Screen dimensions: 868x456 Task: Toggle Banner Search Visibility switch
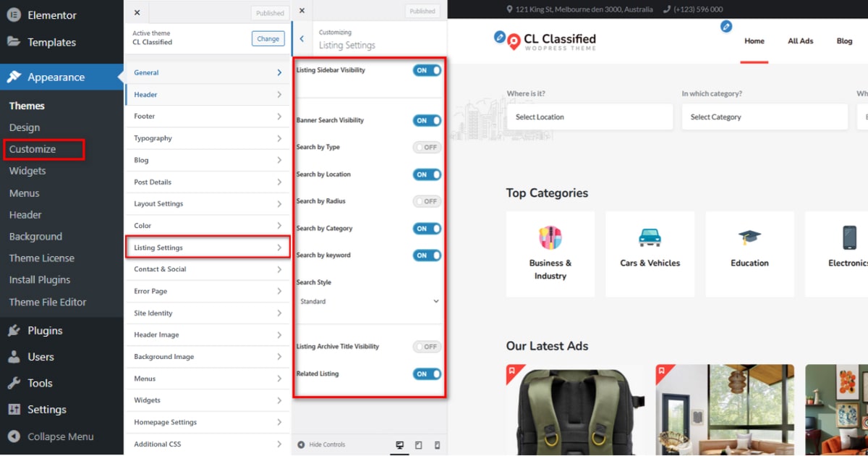[427, 121]
